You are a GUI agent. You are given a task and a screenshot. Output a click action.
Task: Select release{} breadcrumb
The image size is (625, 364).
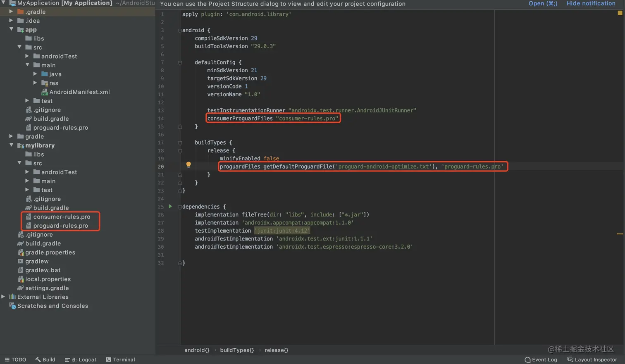pos(276,350)
